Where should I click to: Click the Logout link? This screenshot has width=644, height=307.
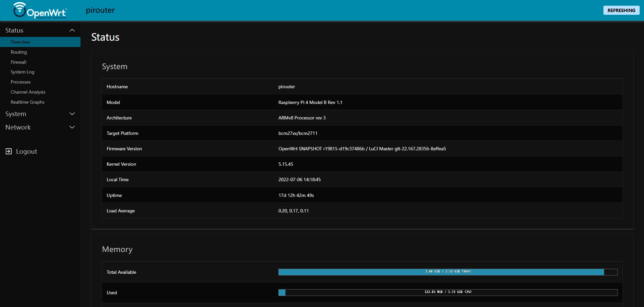click(x=26, y=151)
